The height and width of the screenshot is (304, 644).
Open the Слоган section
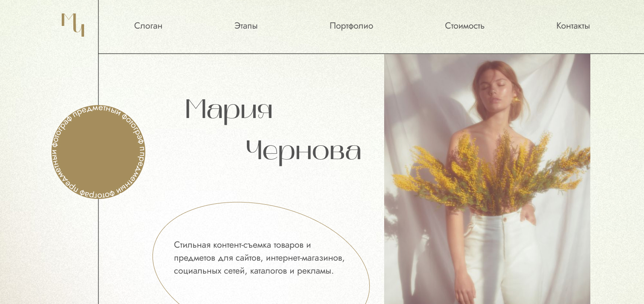coord(148,26)
